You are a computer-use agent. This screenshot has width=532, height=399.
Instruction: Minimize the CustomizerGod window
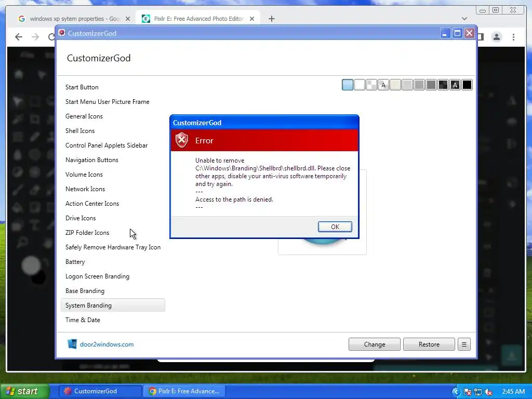[445, 33]
